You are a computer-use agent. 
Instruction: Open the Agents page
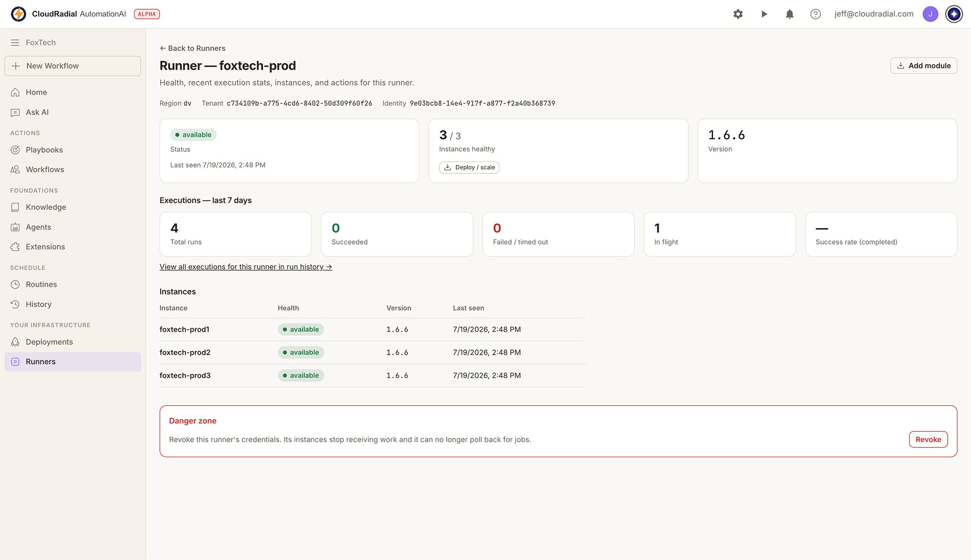(73, 227)
